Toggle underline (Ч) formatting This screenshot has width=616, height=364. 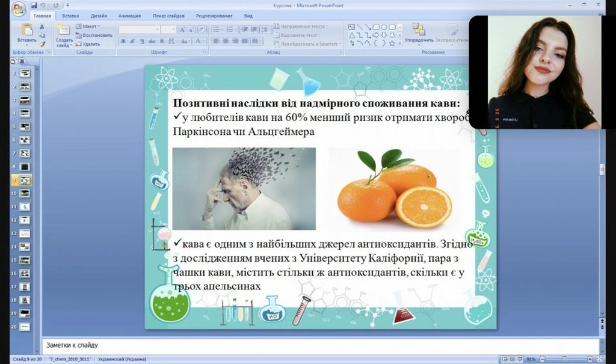click(142, 41)
